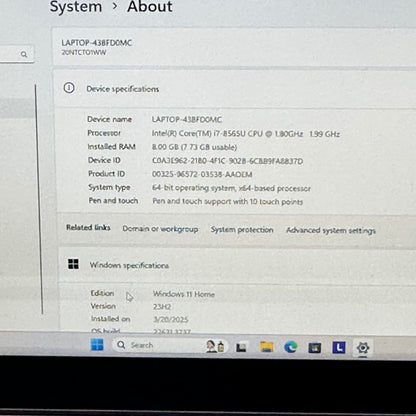Launch File Explorer from the taskbar
The width and height of the screenshot is (416, 416).
point(267,347)
